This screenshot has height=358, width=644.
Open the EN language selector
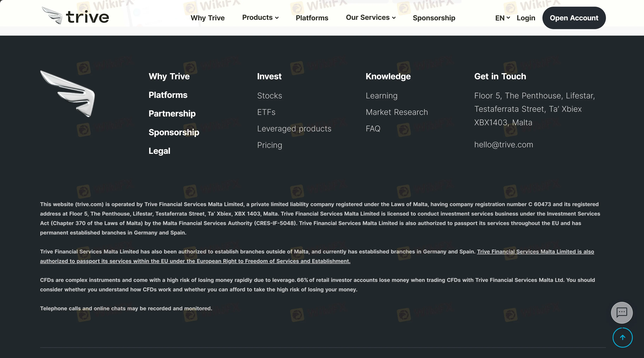[502, 18]
